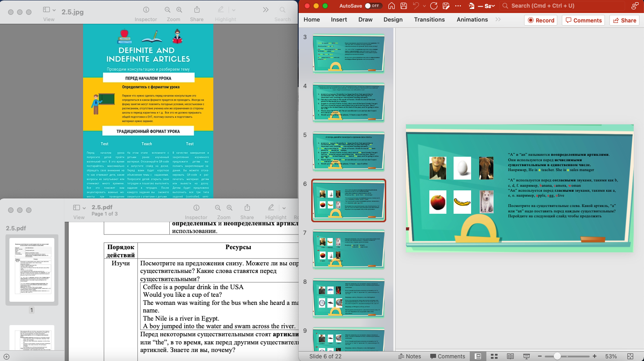Screen dimensions: 644x361
Task: Click the zoom slider handle in PowerPoint
Action: pos(557,356)
